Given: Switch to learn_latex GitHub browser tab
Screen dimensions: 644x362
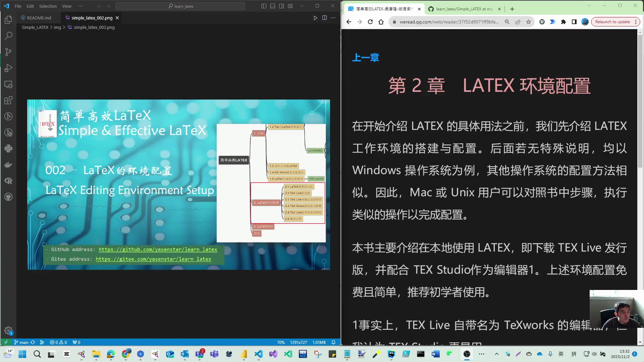Looking at the screenshot, I should coord(464,9).
